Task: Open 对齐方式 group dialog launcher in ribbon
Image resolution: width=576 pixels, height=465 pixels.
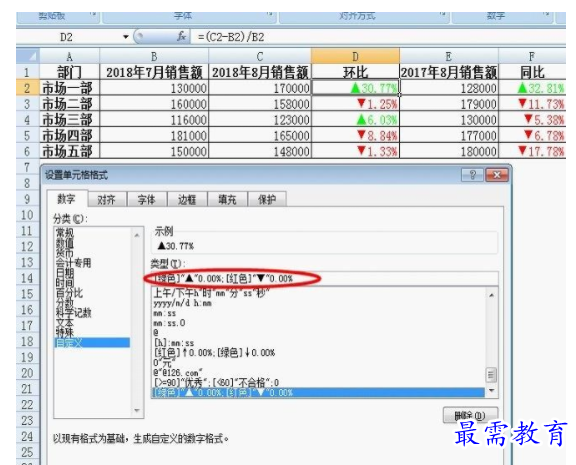Action: click(442, 15)
